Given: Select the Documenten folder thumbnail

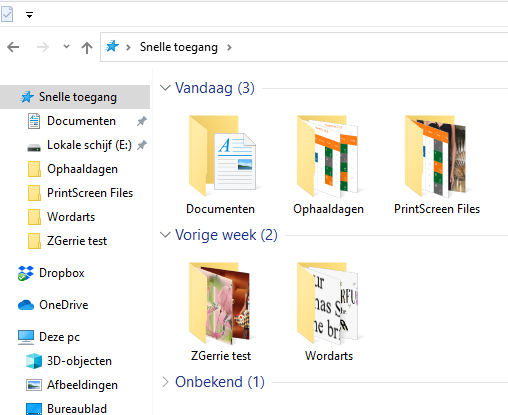Looking at the screenshot, I should point(222,156).
